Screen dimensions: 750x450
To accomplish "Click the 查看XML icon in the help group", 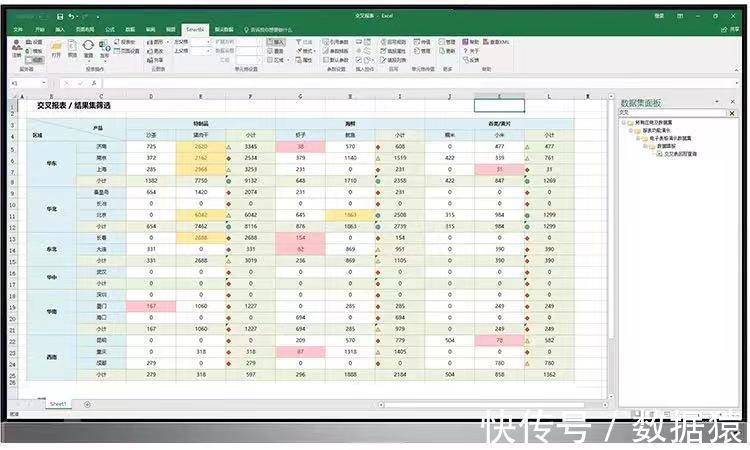I will point(486,43).
